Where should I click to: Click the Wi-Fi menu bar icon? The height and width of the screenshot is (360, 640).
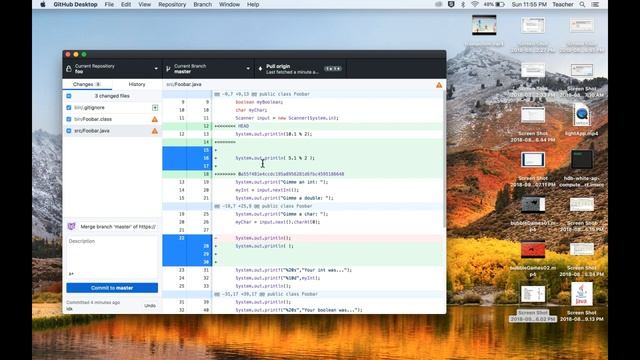tap(475, 4)
